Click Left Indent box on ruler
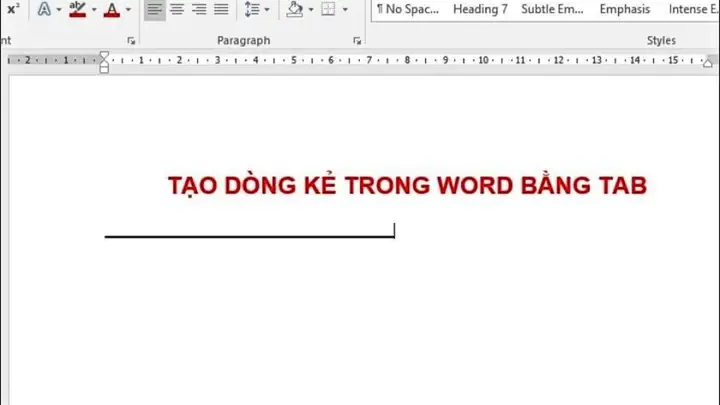This screenshot has height=405, width=720. [x=104, y=69]
